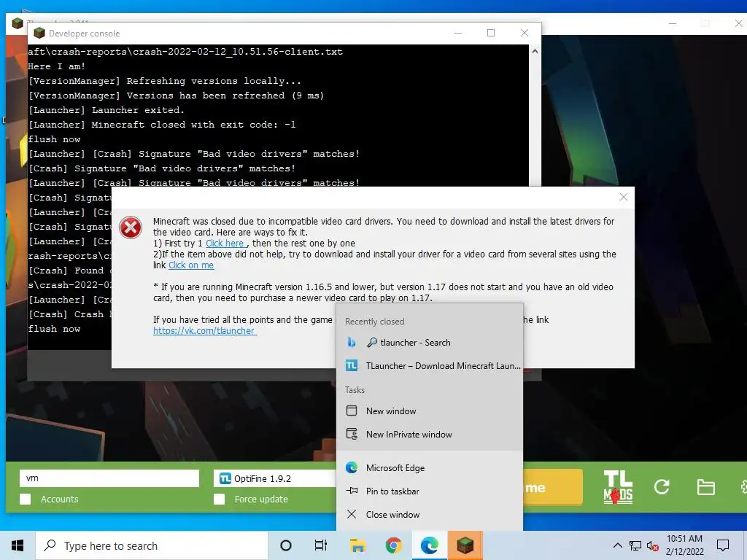Click the launcher refresh icon
747x560 pixels.
click(x=662, y=486)
